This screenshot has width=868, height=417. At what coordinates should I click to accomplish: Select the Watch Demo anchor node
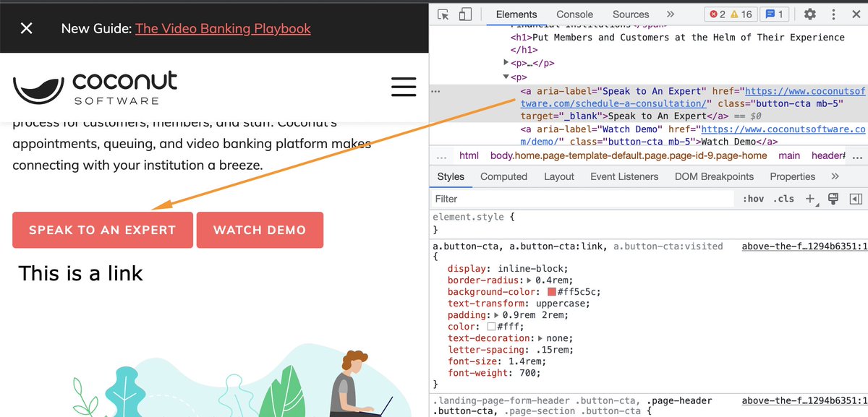[693, 135]
